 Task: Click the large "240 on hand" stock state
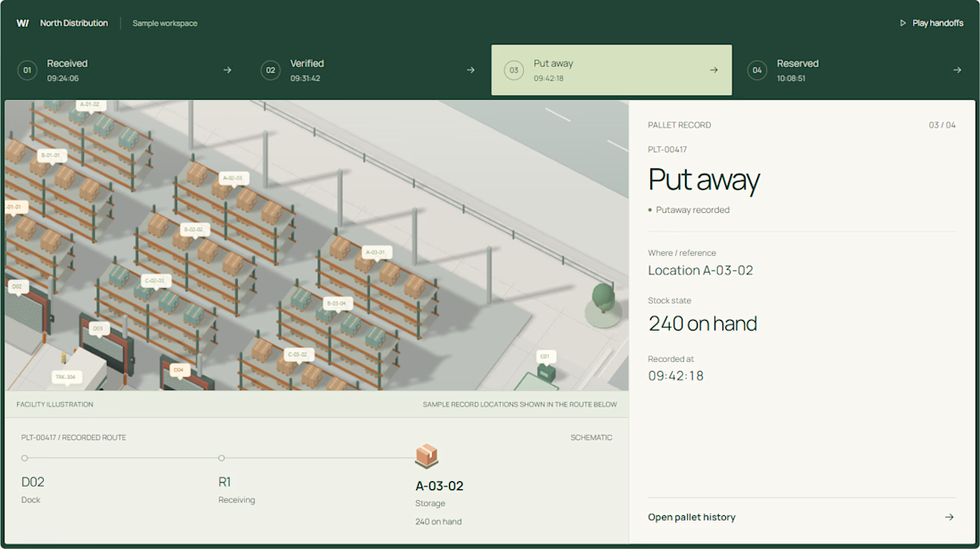click(703, 324)
